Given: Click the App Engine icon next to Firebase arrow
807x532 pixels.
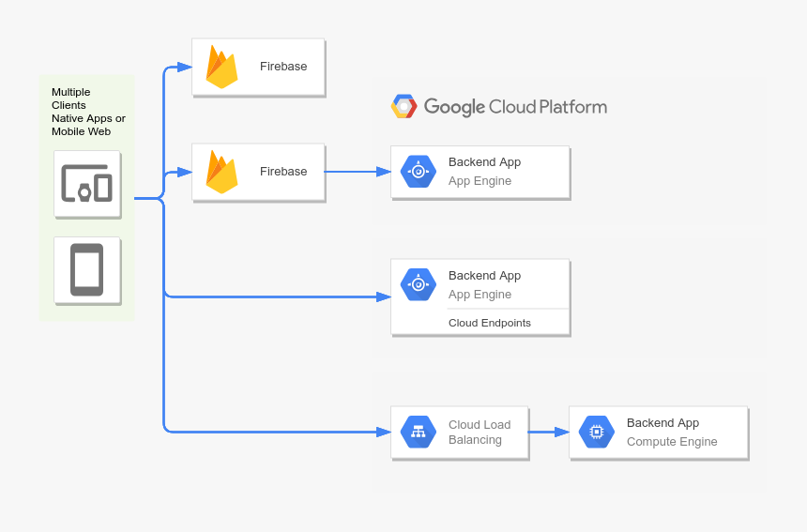Looking at the screenshot, I should click(x=419, y=172).
